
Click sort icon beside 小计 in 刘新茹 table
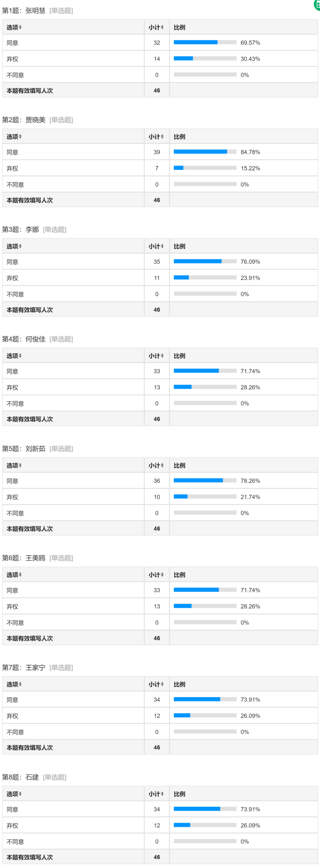click(x=162, y=465)
